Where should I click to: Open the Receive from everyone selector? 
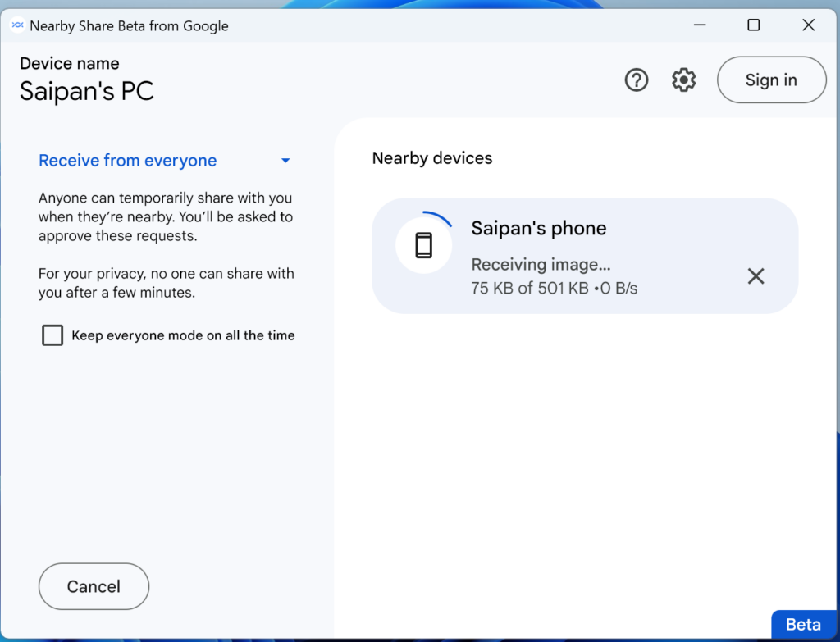pyautogui.click(x=128, y=161)
